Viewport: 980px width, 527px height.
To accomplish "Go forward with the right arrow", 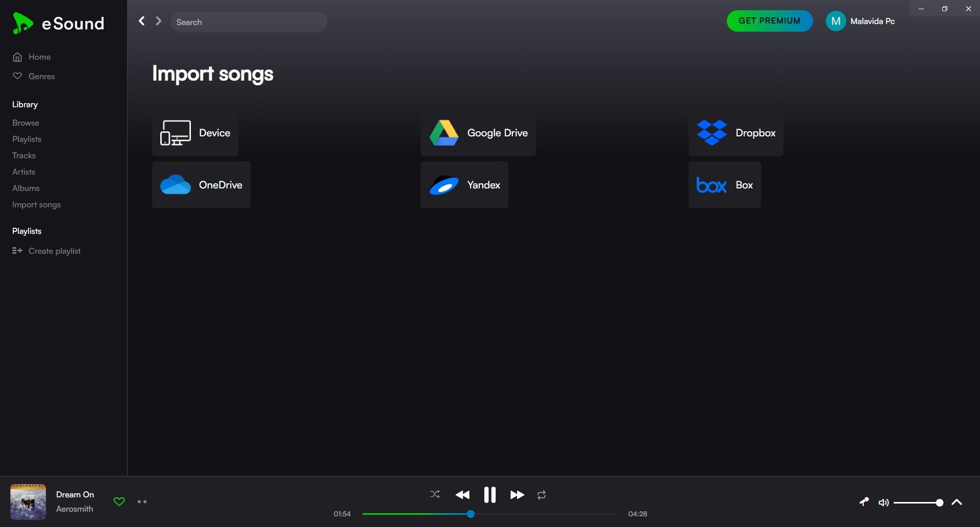I will (159, 21).
